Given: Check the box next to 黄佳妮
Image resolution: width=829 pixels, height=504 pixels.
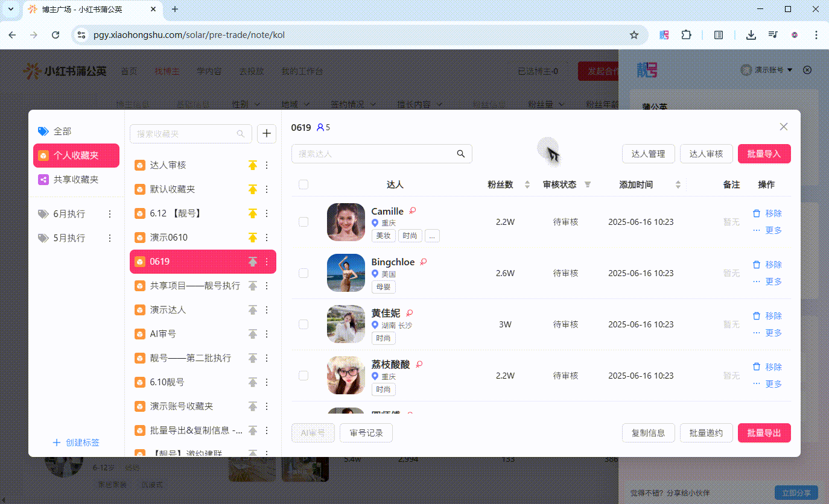Looking at the screenshot, I should pyautogui.click(x=303, y=324).
